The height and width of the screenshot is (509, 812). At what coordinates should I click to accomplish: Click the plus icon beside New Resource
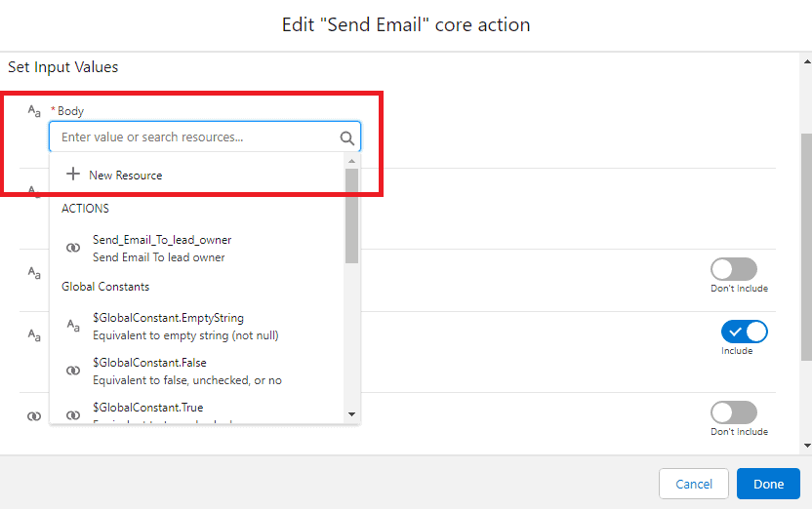(x=72, y=175)
